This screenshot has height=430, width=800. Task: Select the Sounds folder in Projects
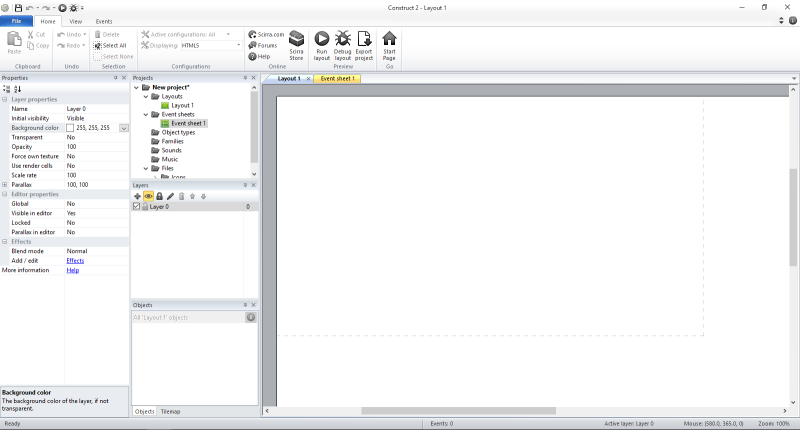point(166,150)
